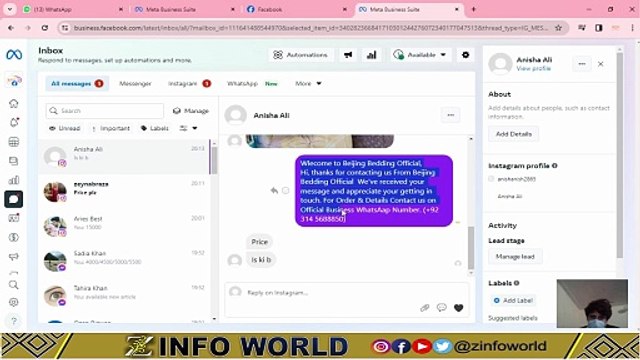640x360 pixels.
Task: Open Insights bar chart icon in sidebar
Action: [13, 180]
